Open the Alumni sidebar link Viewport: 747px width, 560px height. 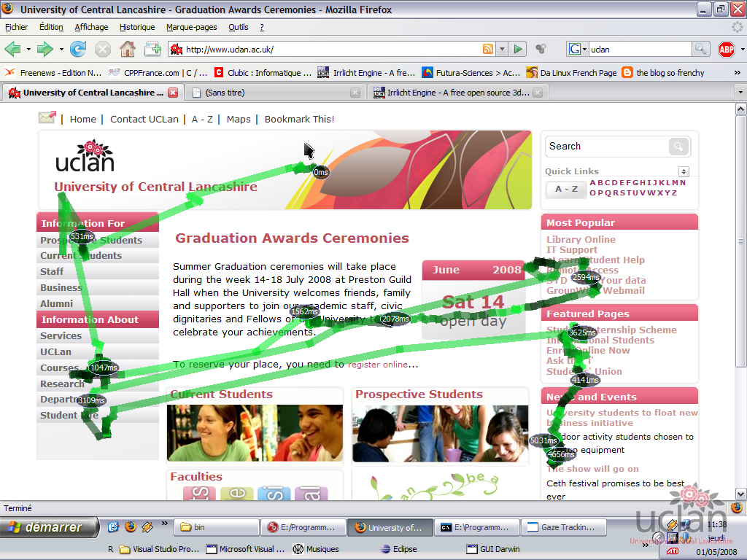click(x=57, y=304)
